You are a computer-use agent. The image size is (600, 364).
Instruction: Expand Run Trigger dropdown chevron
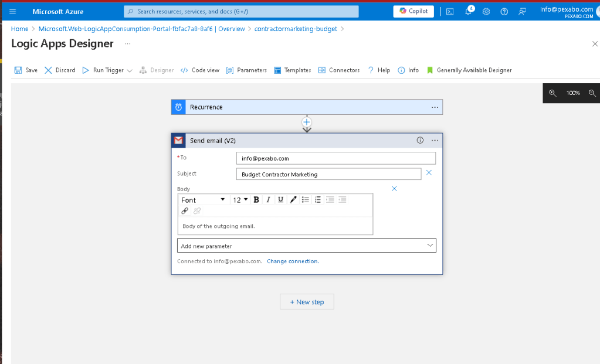pyautogui.click(x=130, y=71)
